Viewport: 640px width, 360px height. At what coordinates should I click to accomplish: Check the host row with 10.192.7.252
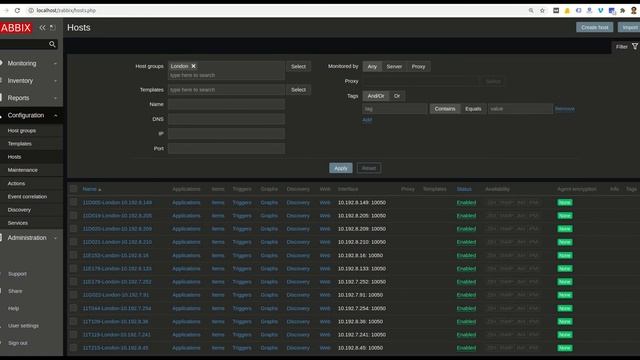pyautogui.click(x=73, y=282)
